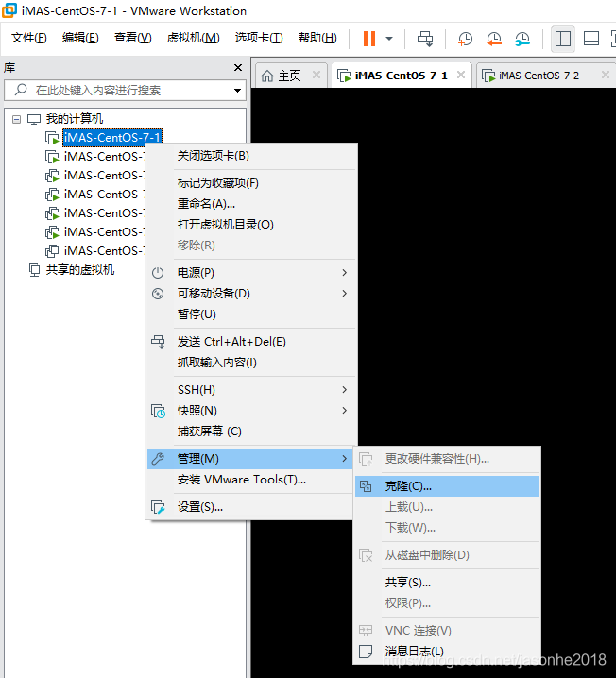The image size is (616, 678).
Task: Close the 主页 tab
Action: (317, 75)
